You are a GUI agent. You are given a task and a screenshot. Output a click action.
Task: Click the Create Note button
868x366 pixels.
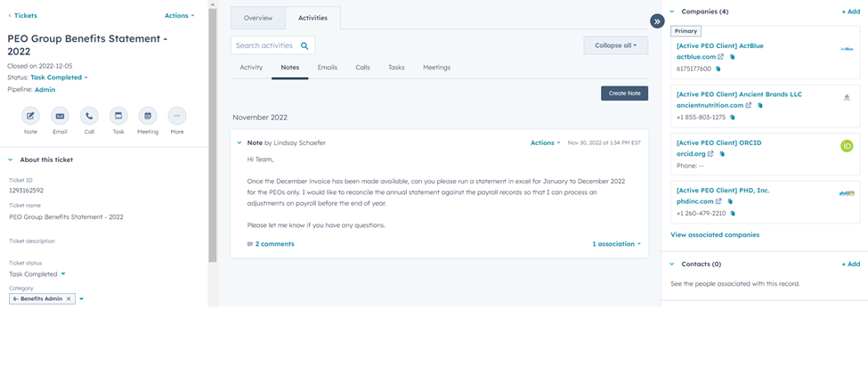coord(624,94)
